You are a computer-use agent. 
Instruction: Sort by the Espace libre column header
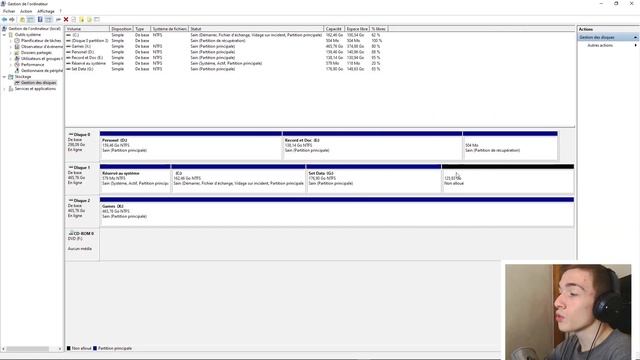tap(357, 29)
